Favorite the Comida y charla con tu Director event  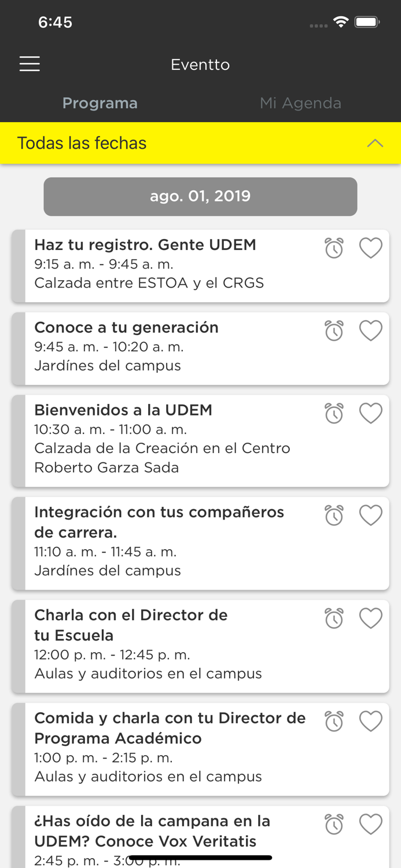pyautogui.click(x=371, y=721)
